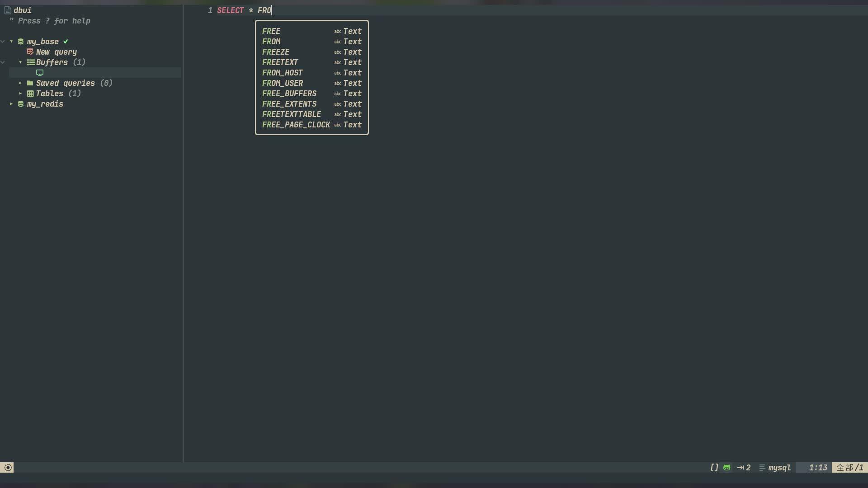Screen dimensions: 868x488
Task: Choose FROM in the completion menu
Action: pos(312,42)
